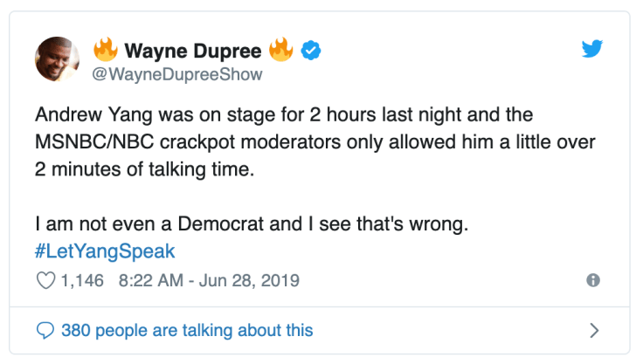Click the blue verified badge

(x=309, y=52)
